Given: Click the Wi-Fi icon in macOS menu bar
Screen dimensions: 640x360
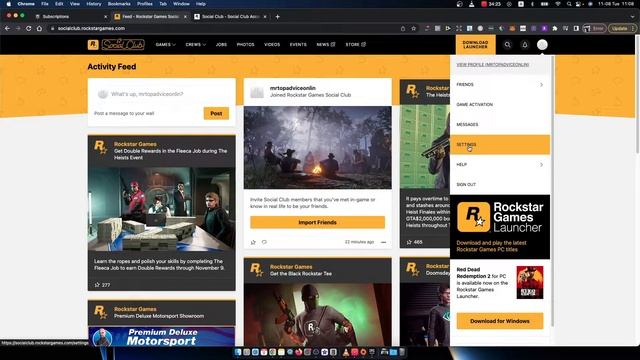Looking at the screenshot, I should click(558, 4).
